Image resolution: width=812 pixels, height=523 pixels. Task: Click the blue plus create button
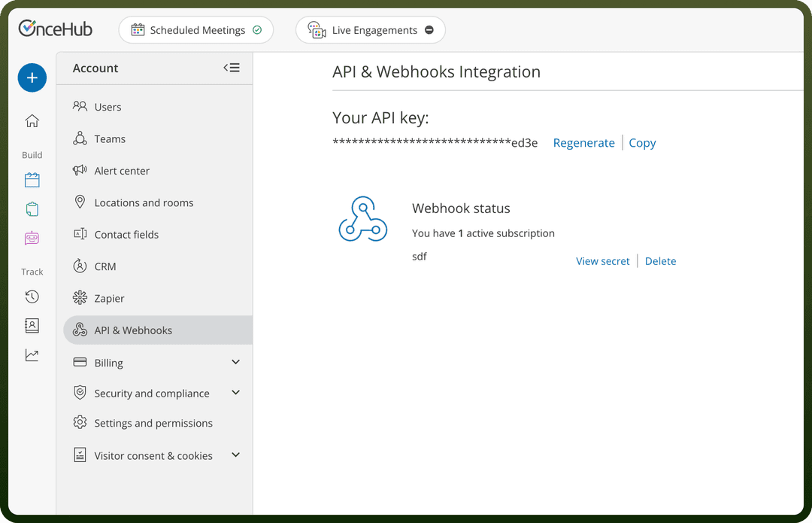point(32,78)
